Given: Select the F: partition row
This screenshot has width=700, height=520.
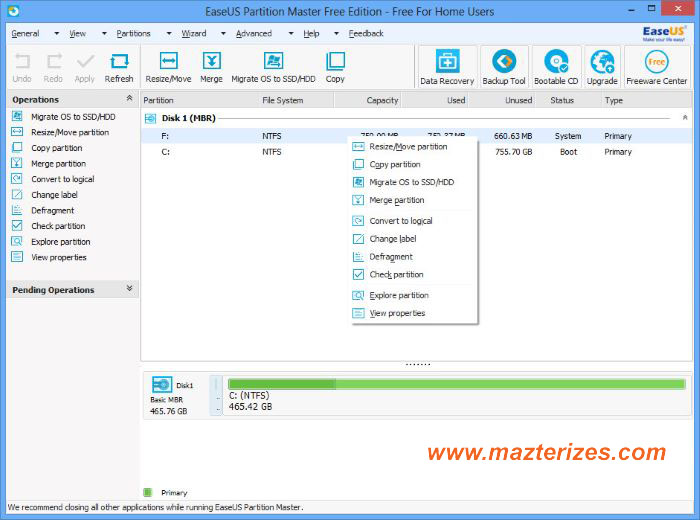Looking at the screenshot, I should [x=417, y=136].
